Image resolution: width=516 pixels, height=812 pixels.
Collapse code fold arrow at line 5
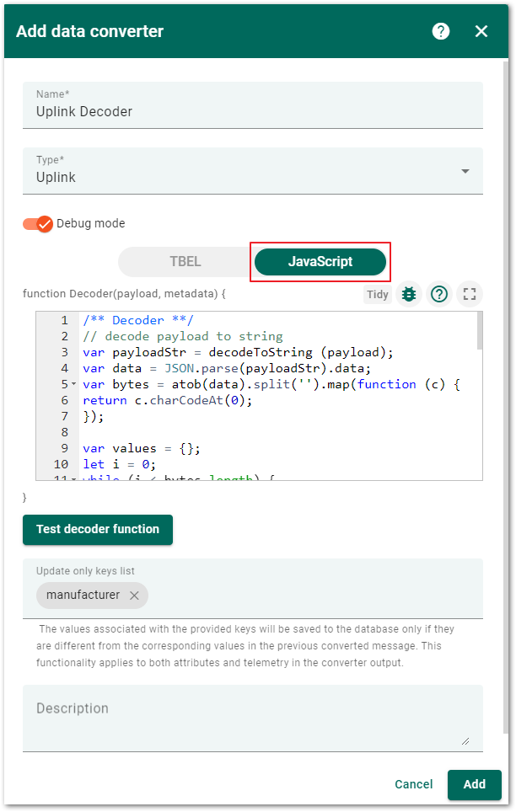pyautogui.click(x=73, y=384)
